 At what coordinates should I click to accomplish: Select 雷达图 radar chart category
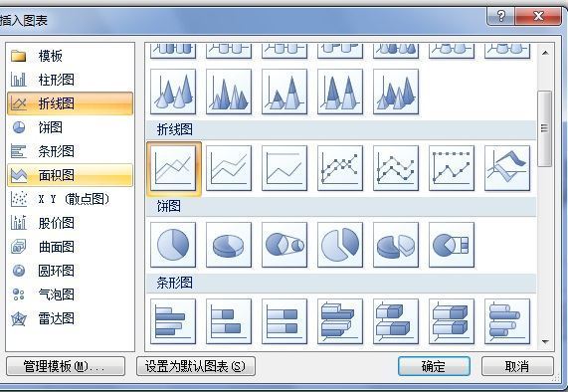(x=70, y=318)
